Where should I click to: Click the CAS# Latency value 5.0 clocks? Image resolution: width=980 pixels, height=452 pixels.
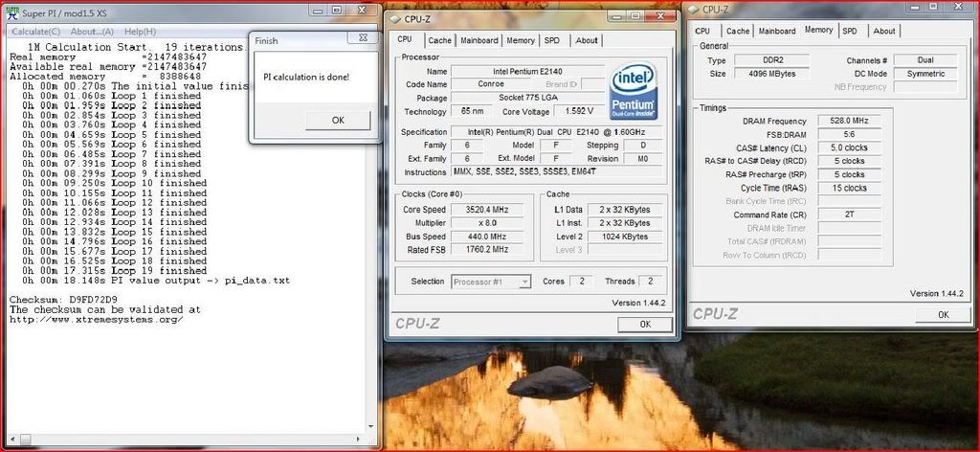pos(849,147)
